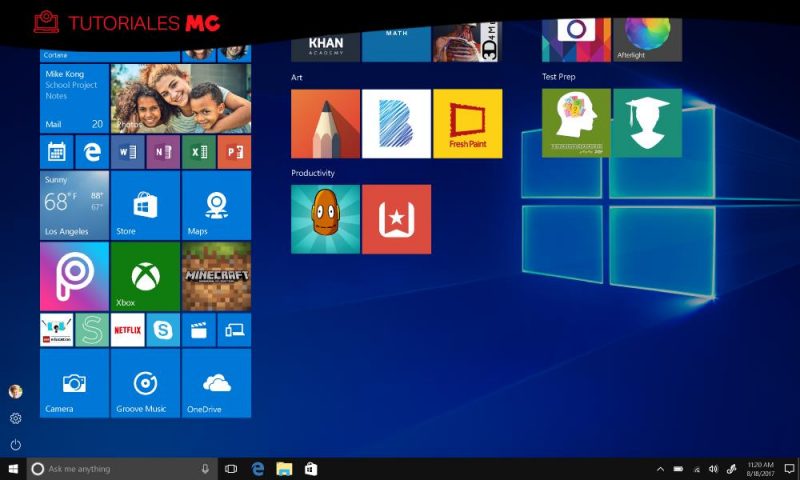Expand hidden system tray icons
800x480 pixels.
(x=660, y=469)
